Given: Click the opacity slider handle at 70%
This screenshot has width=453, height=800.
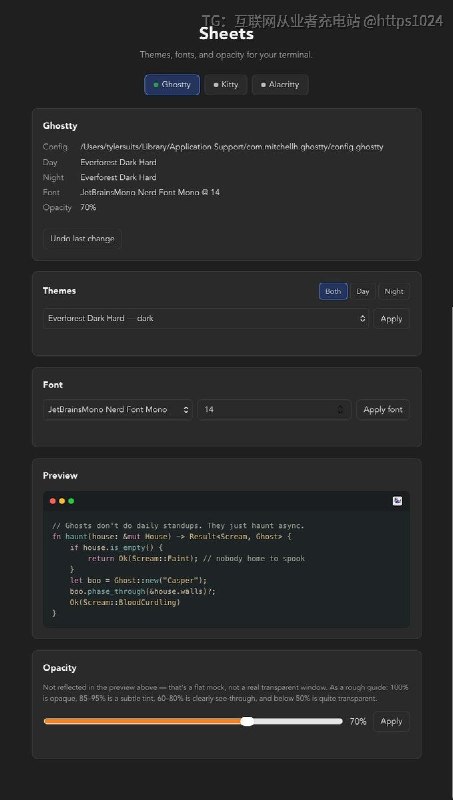Looking at the screenshot, I should (x=247, y=721).
